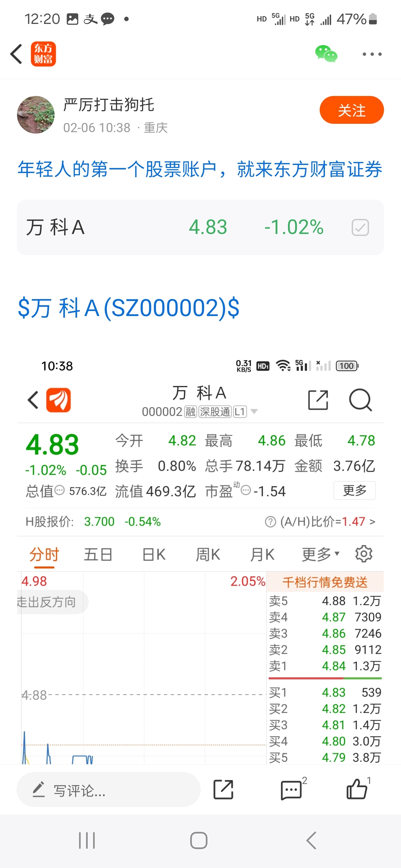
Task: Select the 买3 order row at 4.81
Action: click(x=325, y=725)
